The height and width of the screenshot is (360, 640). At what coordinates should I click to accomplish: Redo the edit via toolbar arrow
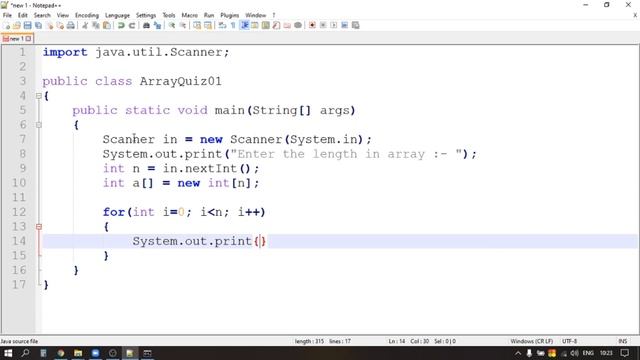[132, 25]
